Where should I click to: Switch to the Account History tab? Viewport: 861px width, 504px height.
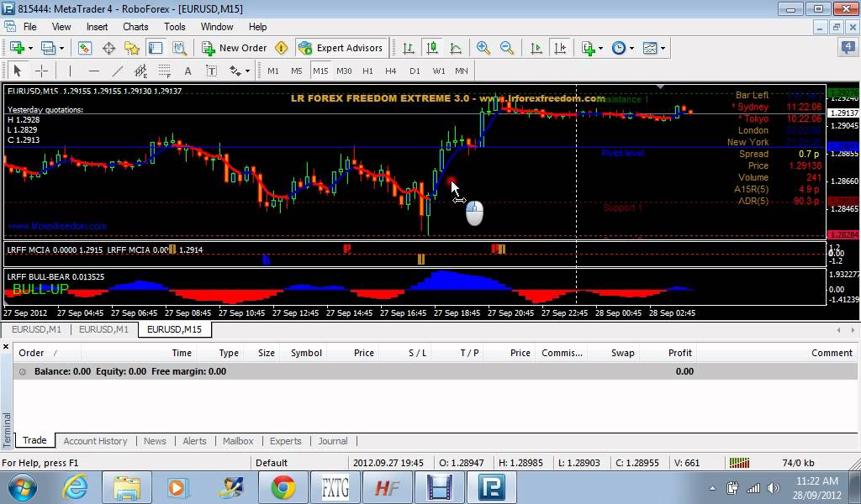click(95, 441)
